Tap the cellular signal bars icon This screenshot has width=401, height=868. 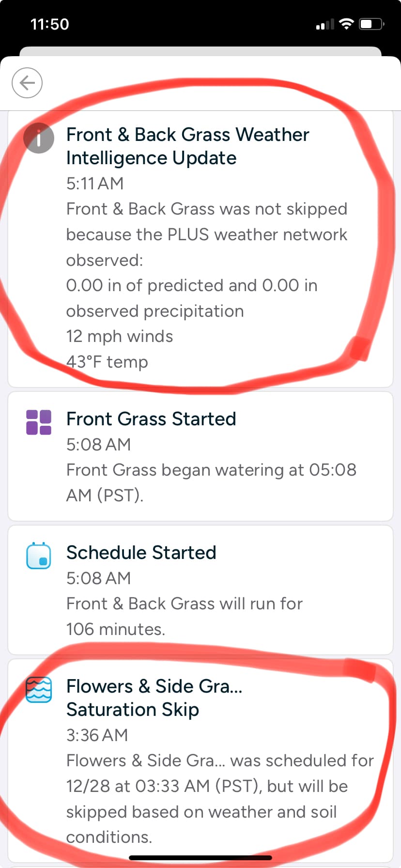pos(325,24)
